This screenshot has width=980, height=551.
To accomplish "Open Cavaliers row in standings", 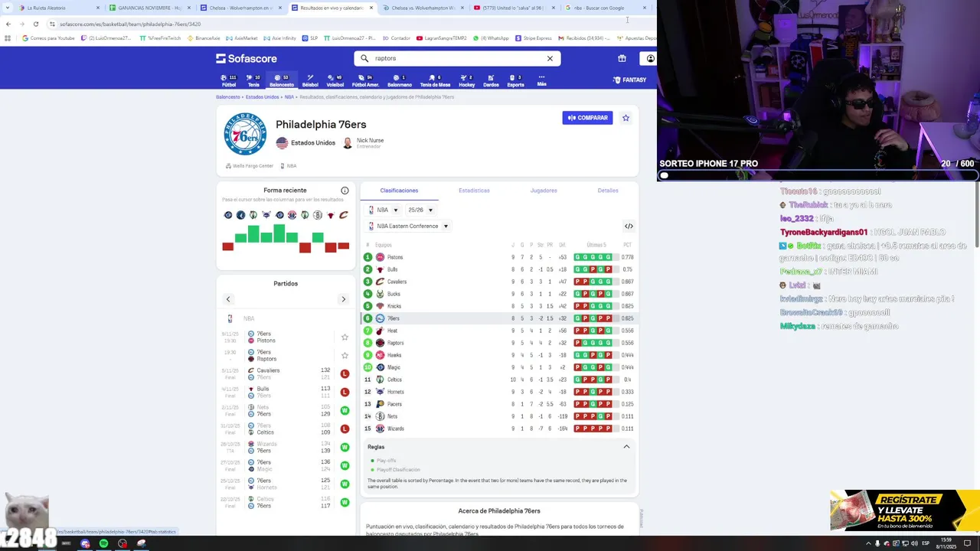I will tap(499, 282).
